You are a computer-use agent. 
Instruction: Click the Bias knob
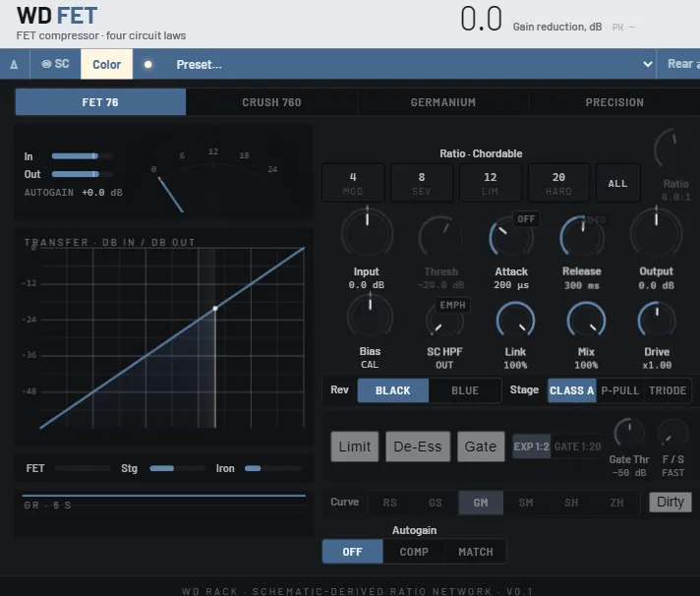370,317
